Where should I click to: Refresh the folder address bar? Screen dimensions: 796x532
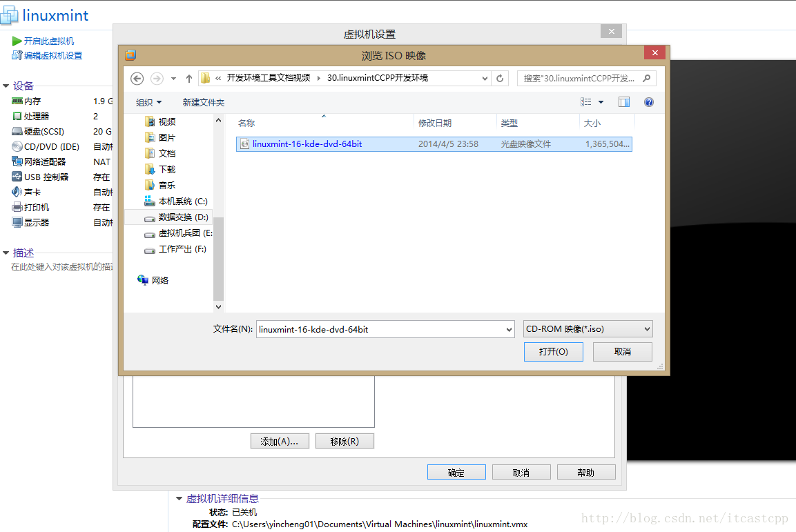point(500,78)
